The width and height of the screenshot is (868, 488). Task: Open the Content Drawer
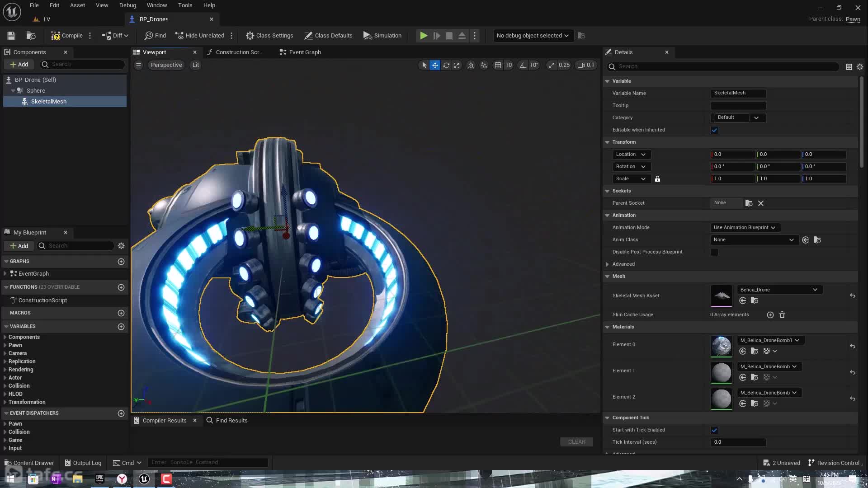(x=29, y=463)
